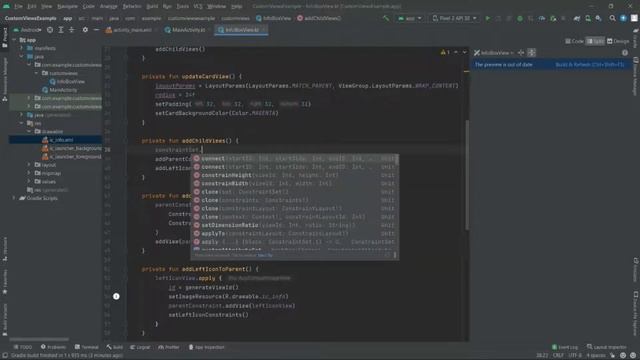
Task: Open App Inspection tool window
Action: point(206,347)
